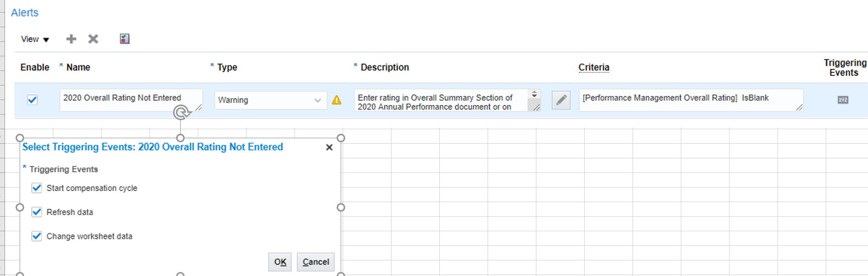Click the export to spreadsheet icon
Screen dimensions: 868x276
coord(125,39)
